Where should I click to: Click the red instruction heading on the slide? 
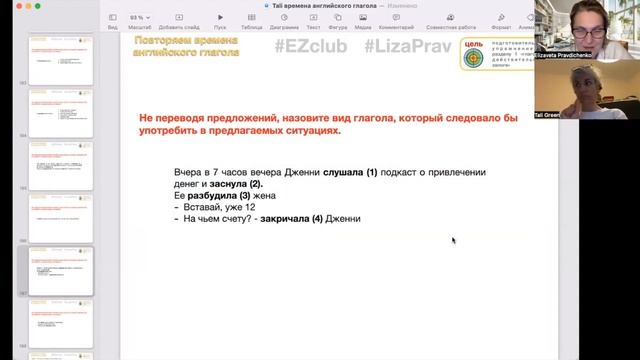(328, 124)
